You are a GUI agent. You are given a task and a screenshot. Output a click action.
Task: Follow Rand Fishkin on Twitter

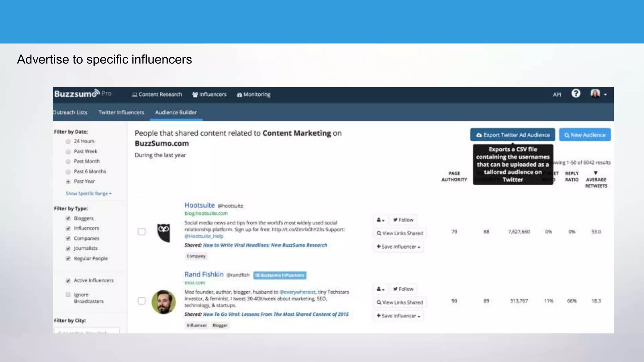pos(403,289)
